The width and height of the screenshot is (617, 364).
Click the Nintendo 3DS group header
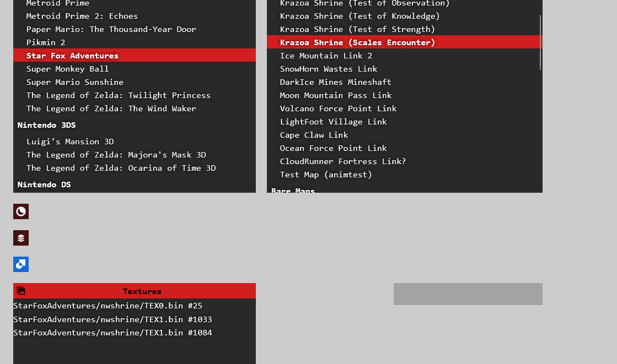pos(135,125)
